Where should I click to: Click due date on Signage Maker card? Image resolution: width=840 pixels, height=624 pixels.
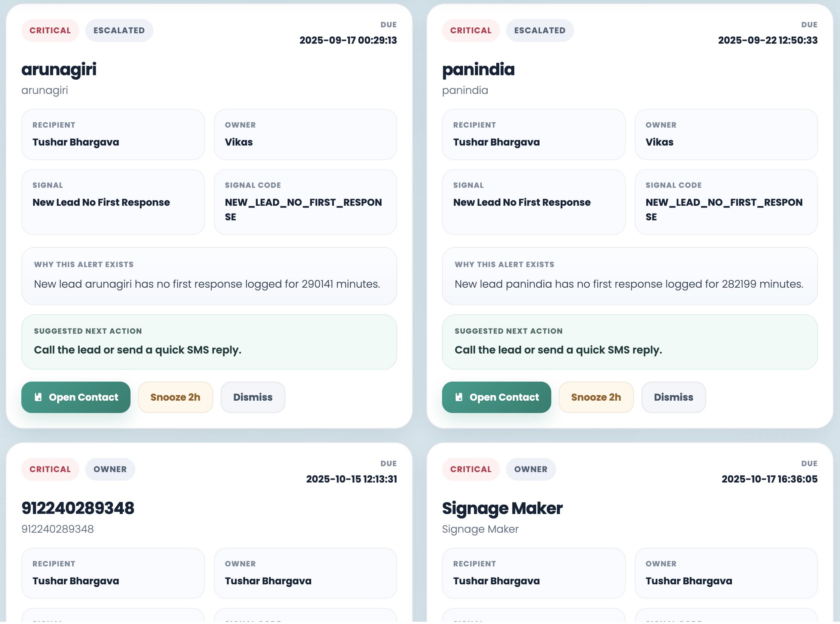(x=769, y=479)
